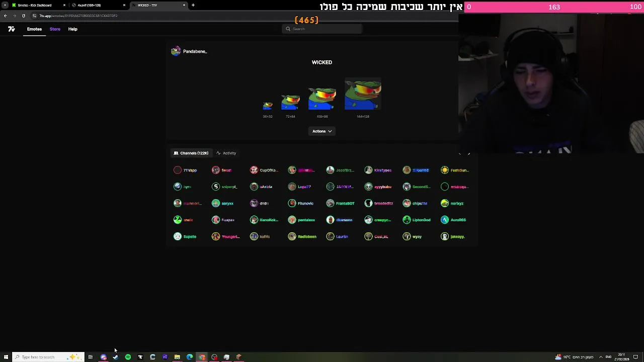This screenshot has height=362, width=644.
Task: Click ayyybubu channel avatar
Action: (369, 187)
